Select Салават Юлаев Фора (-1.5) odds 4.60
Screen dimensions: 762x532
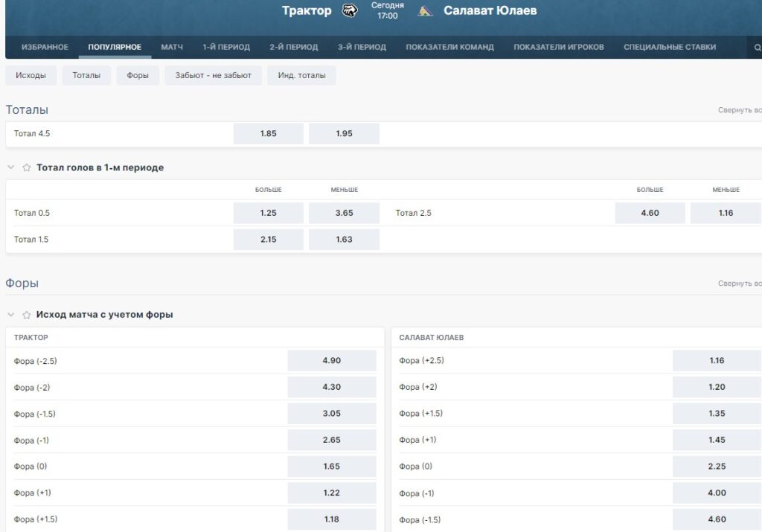click(717, 519)
